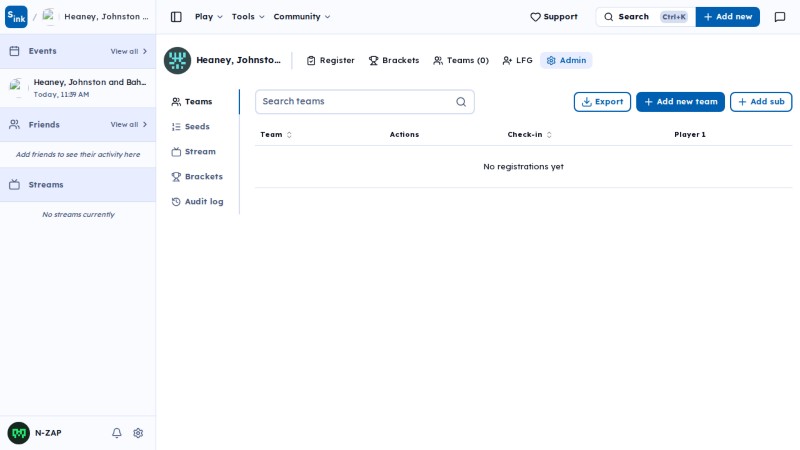The image size is (800, 450).
Task: Focus the Search teams input field
Action: point(364,102)
